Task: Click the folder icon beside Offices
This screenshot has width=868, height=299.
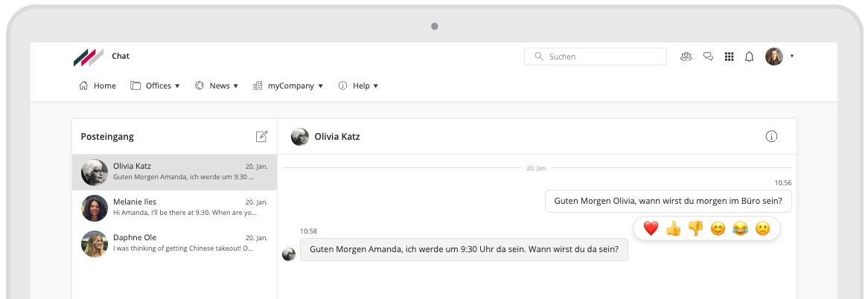Action: pyautogui.click(x=135, y=86)
